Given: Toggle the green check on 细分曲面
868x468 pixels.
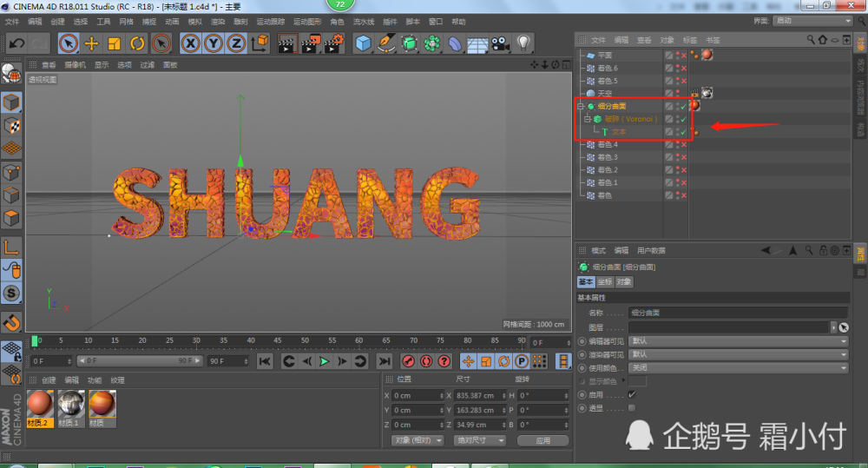Looking at the screenshot, I should (x=684, y=106).
